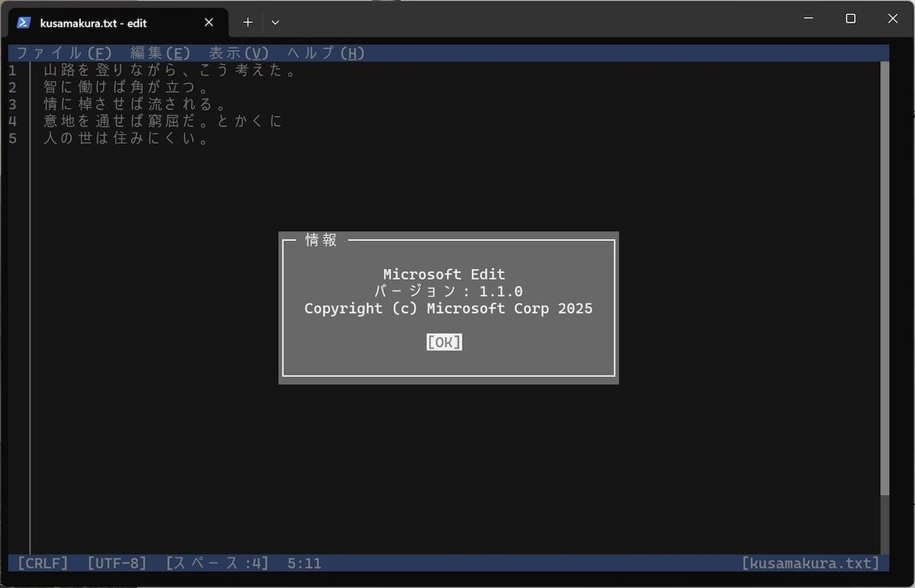Click line number 1 in the gutter
This screenshot has width=915, height=588.
pos(13,71)
